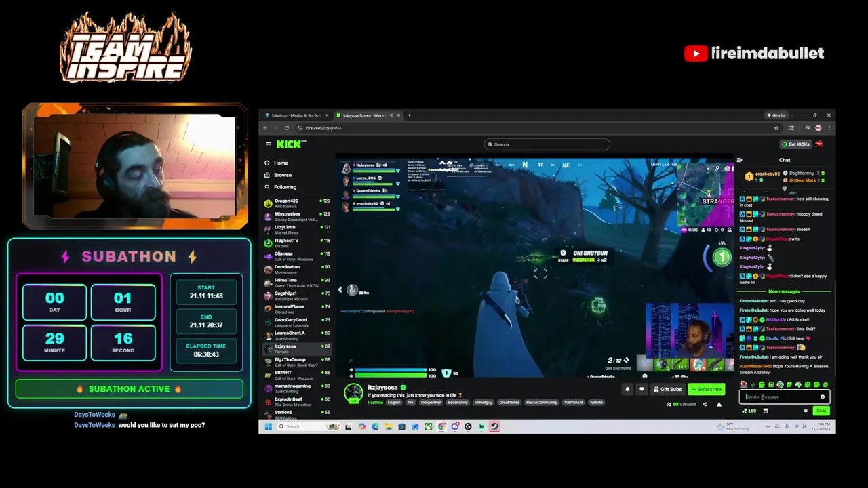Viewport: 868px width, 488px height.
Task: Report stream using warning triangle icon
Action: 719,405
